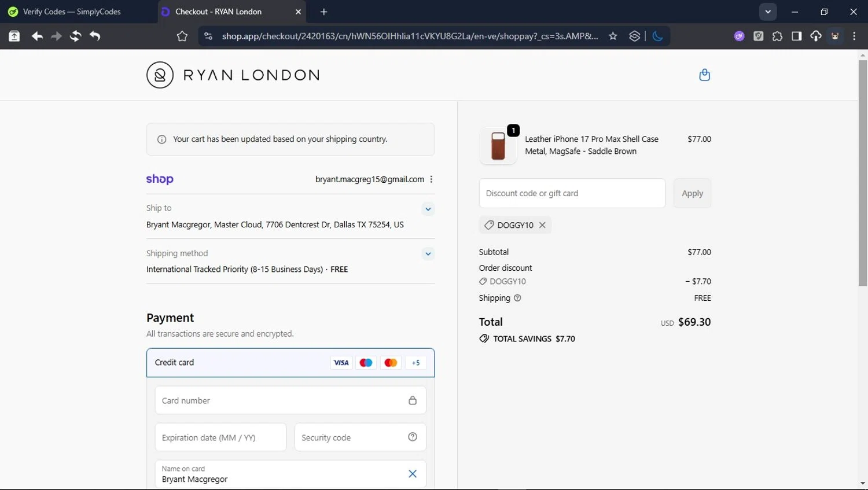The height and width of the screenshot is (490, 868).
Task: Remove the DOGGY10 discount code
Action: tap(542, 225)
